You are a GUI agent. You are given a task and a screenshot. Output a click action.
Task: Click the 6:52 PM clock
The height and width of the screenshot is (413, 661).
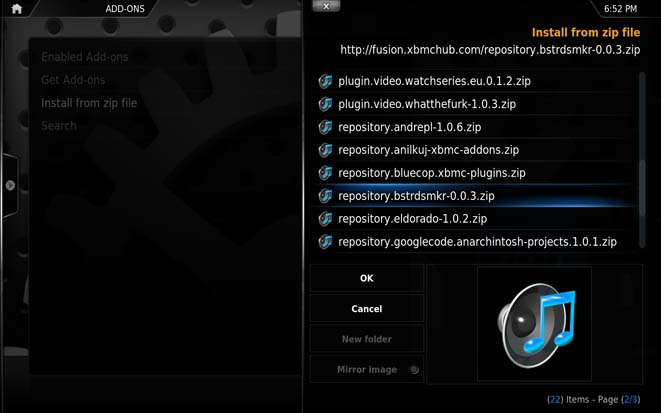point(620,8)
